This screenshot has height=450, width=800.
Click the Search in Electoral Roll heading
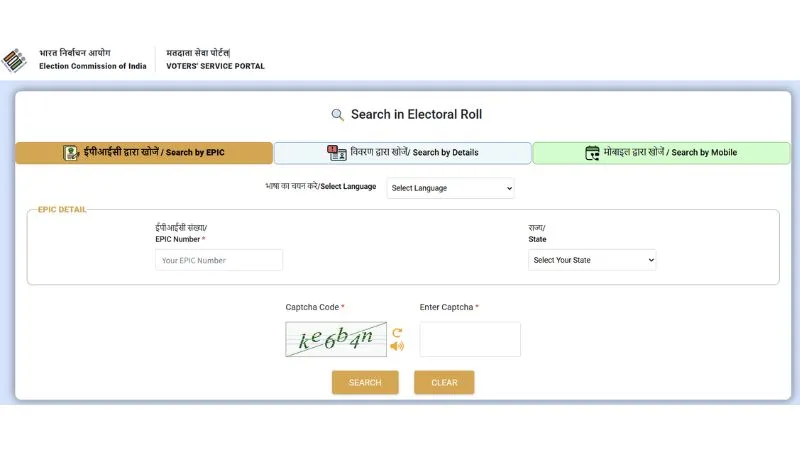(416, 115)
